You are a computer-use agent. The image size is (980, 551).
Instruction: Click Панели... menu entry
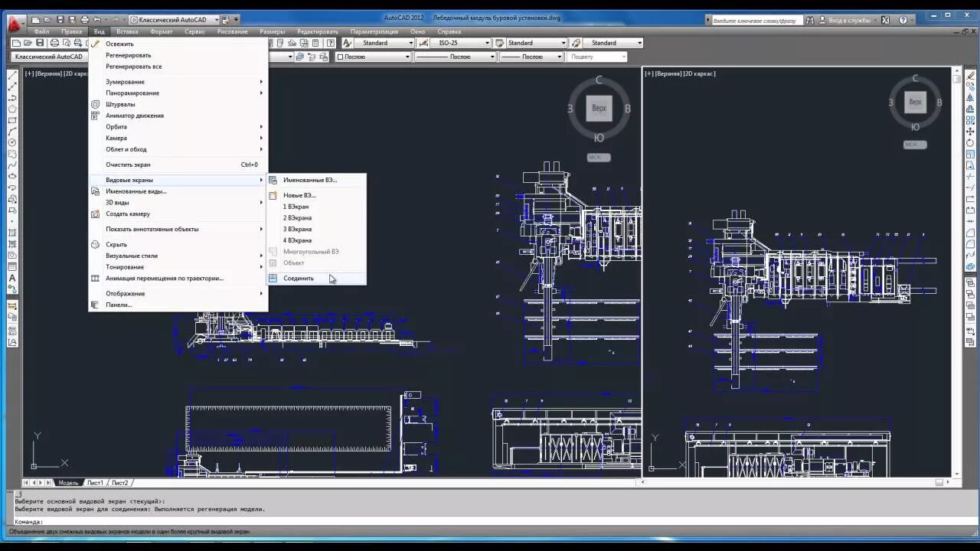178,305
